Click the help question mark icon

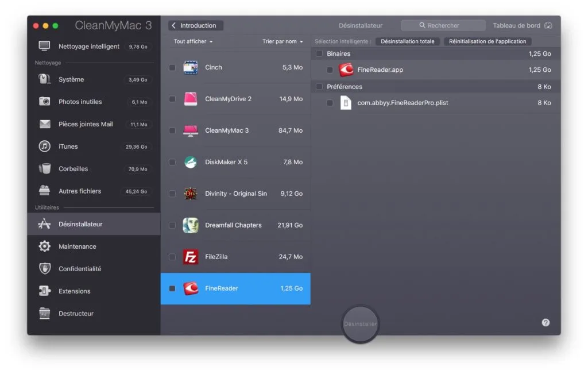(x=546, y=323)
